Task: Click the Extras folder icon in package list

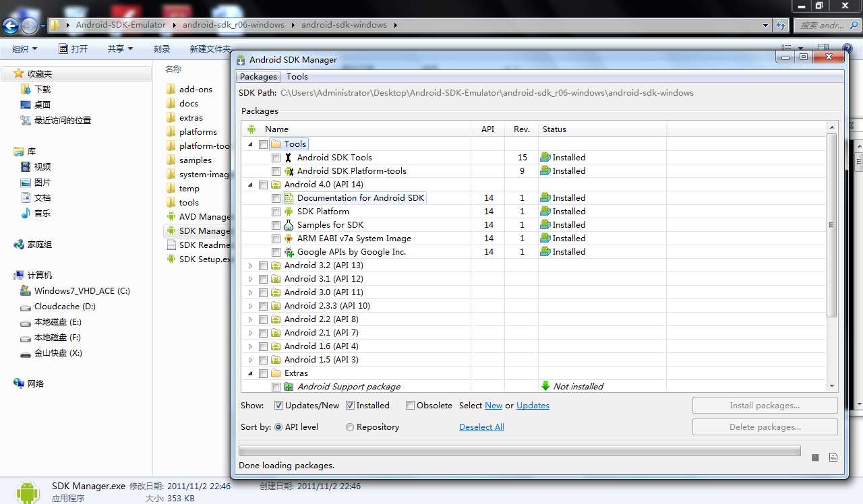Action: click(x=276, y=373)
